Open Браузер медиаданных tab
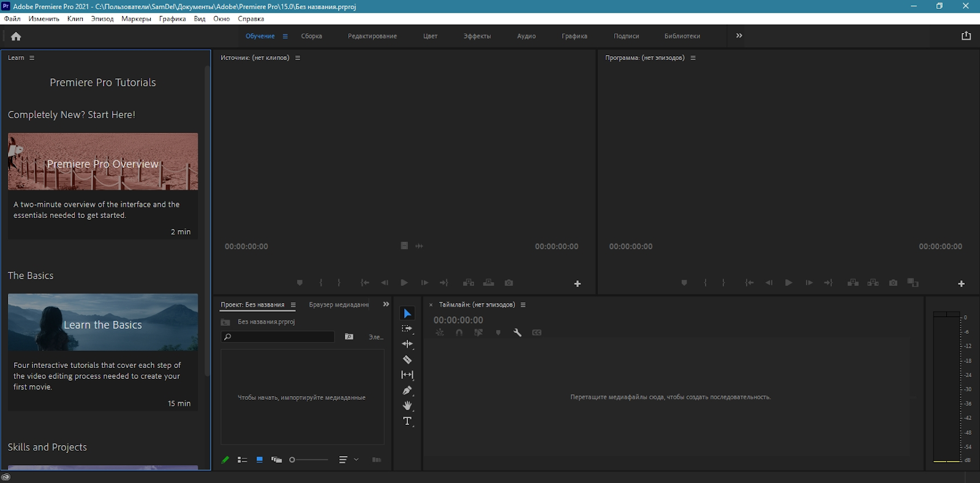The height and width of the screenshot is (483, 980). click(339, 304)
